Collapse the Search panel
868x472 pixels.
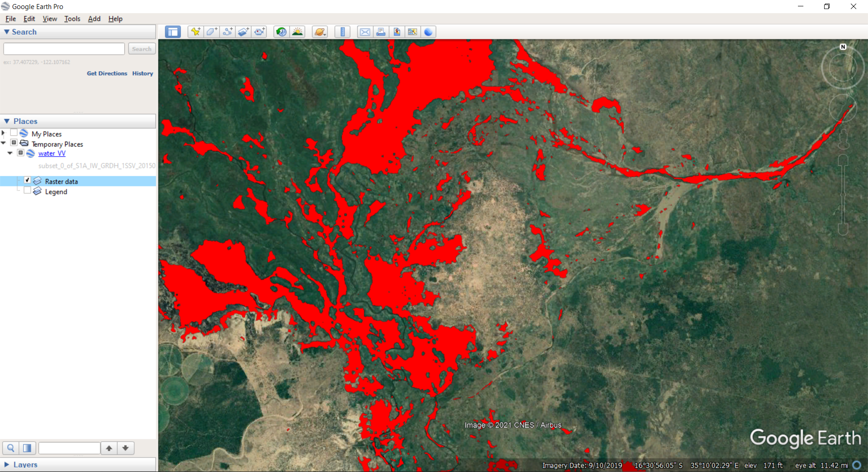coord(7,32)
